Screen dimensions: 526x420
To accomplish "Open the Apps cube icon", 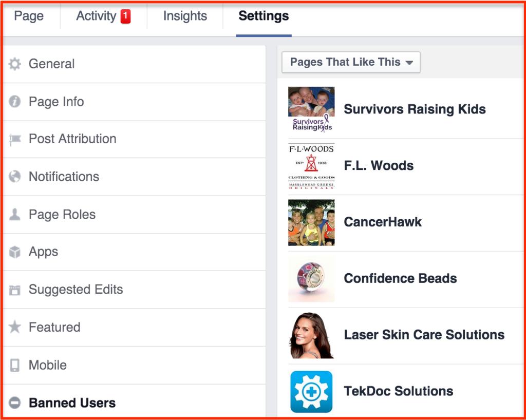I will 15,252.
